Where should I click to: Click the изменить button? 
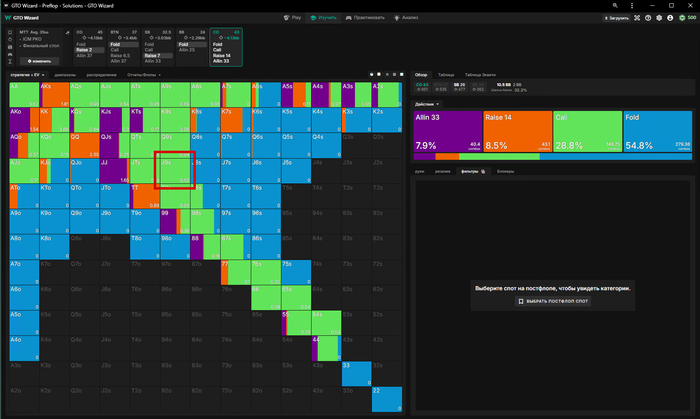coord(39,61)
